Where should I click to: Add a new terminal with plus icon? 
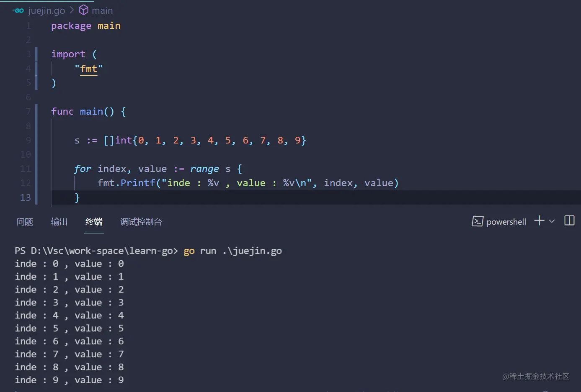[x=539, y=221]
